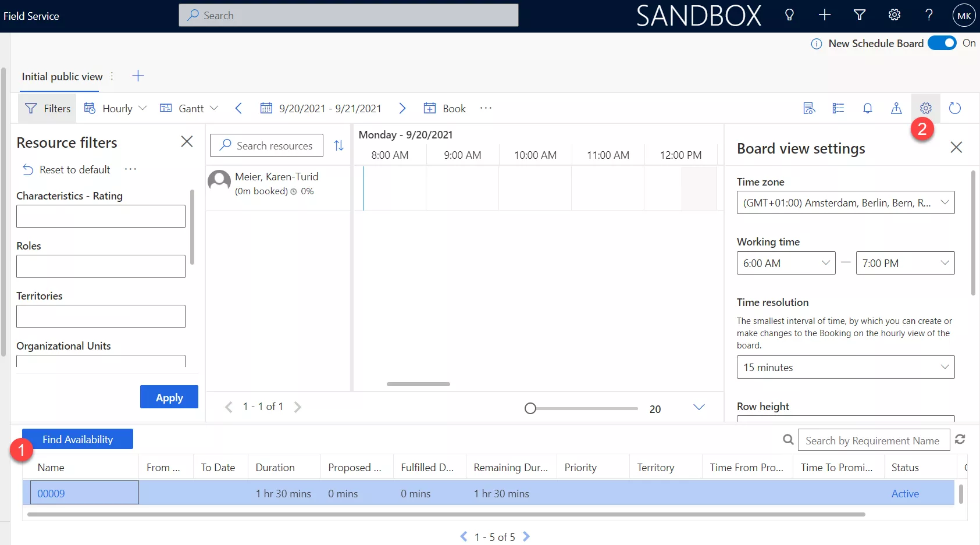Click the lightbulb assistant icon in header
Screen dimensions: 980x545
click(x=789, y=16)
